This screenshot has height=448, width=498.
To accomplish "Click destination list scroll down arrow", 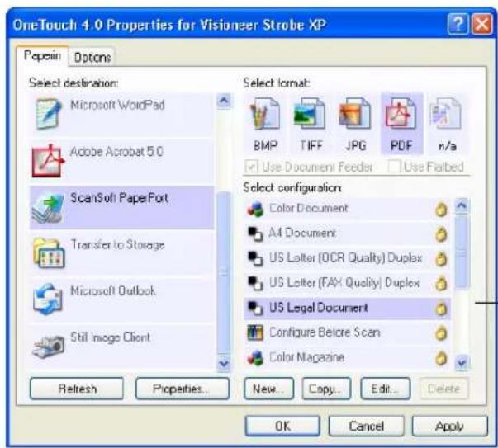I will click(224, 363).
